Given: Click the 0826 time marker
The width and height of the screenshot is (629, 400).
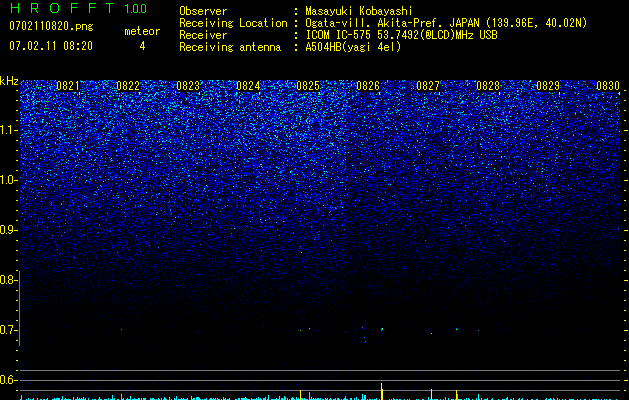Looking at the screenshot, I should pos(368,86).
